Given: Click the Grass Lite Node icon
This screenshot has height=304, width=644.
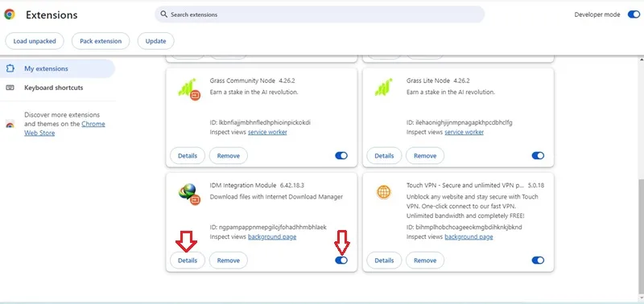Looking at the screenshot, I should 383,87.
